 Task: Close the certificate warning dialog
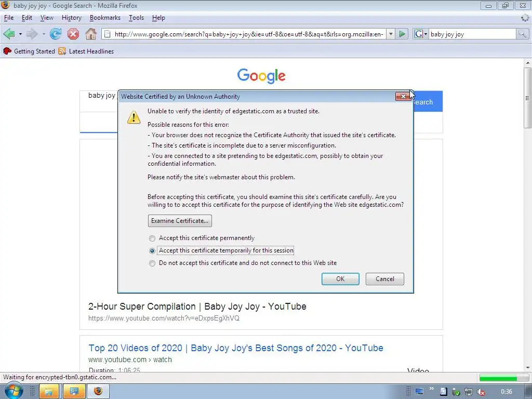click(x=403, y=96)
